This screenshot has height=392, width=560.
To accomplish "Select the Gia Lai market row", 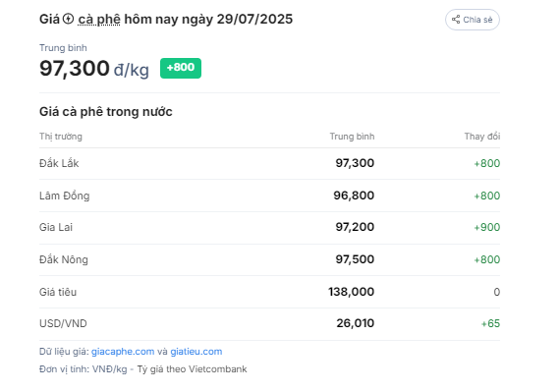I will (x=269, y=227).
